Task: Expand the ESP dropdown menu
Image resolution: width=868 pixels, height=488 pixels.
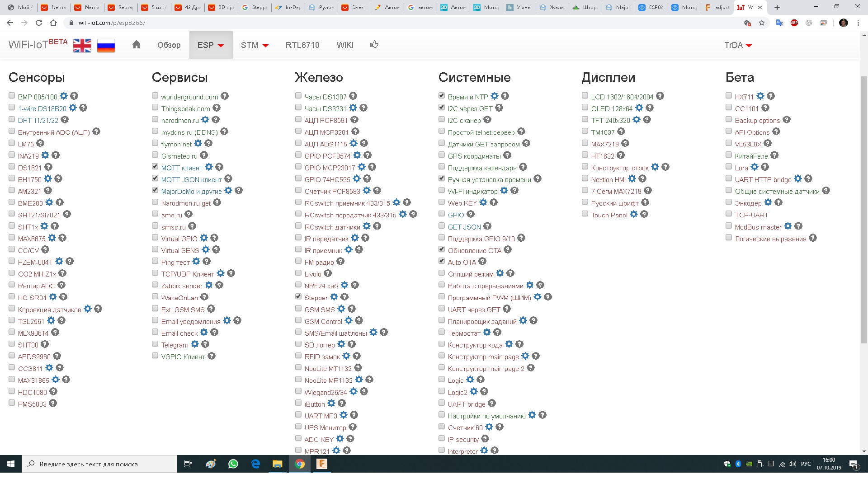Action: click(211, 45)
